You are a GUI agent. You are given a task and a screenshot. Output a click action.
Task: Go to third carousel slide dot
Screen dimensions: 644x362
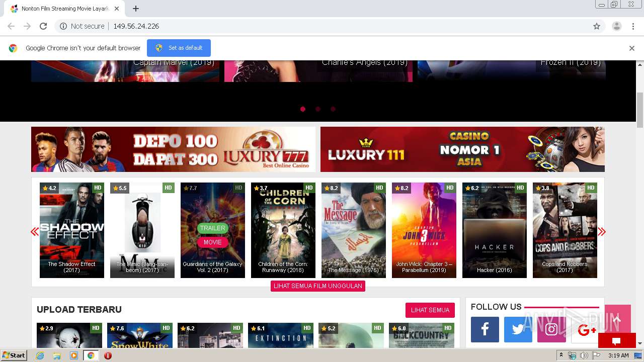pos(333,109)
